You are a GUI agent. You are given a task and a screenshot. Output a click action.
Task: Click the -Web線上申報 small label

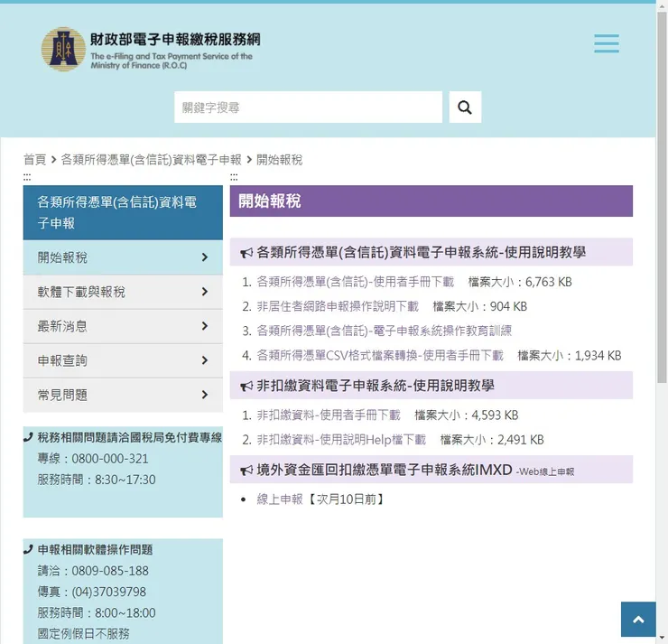pyautogui.click(x=545, y=471)
